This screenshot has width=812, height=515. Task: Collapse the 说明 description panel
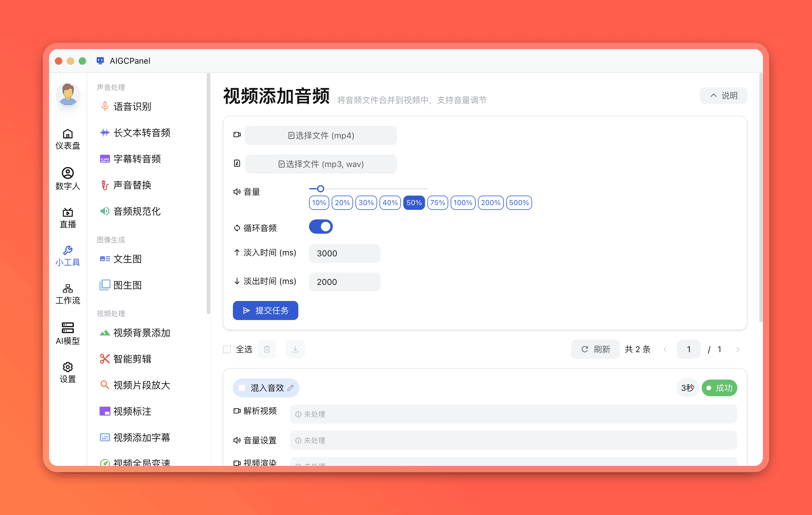(x=723, y=96)
